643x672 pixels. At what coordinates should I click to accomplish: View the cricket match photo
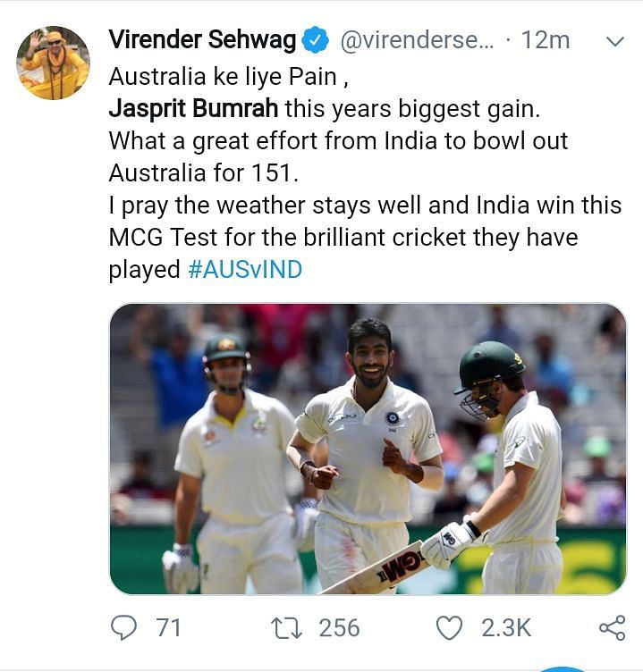pyautogui.click(x=368, y=449)
